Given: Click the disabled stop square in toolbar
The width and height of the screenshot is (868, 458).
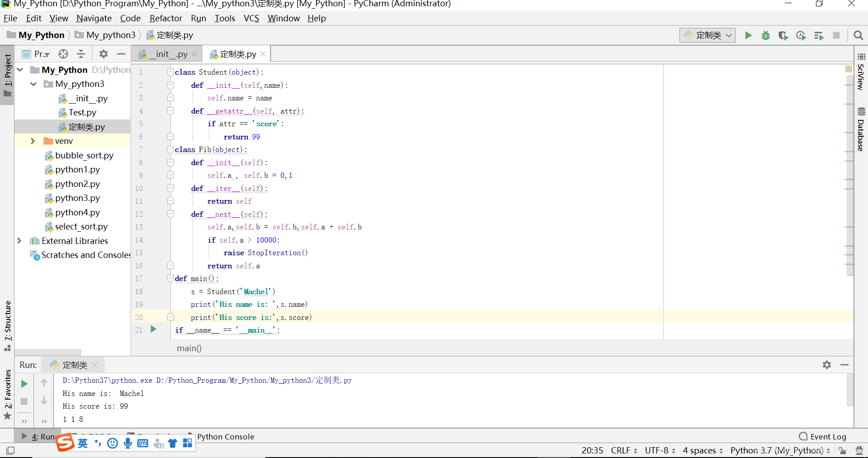Looking at the screenshot, I should coord(836,35).
